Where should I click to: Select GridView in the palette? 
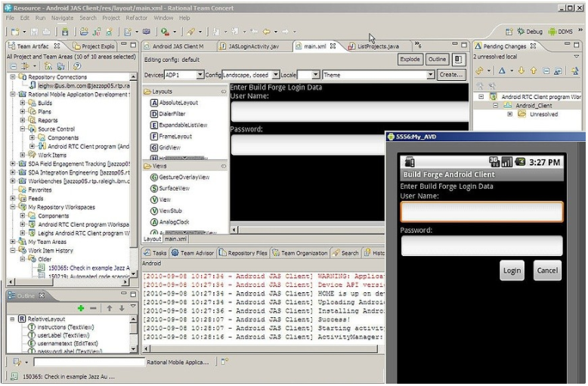pos(166,147)
